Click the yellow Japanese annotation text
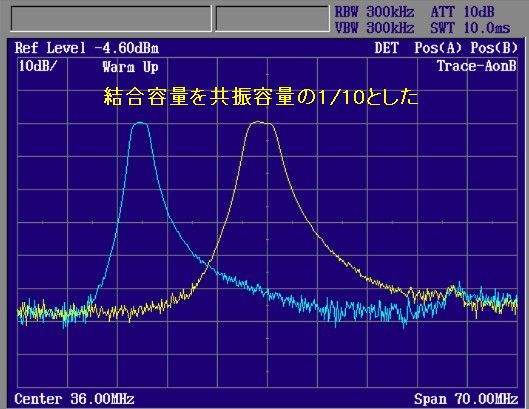This screenshot has height=409, width=529. tap(261, 97)
